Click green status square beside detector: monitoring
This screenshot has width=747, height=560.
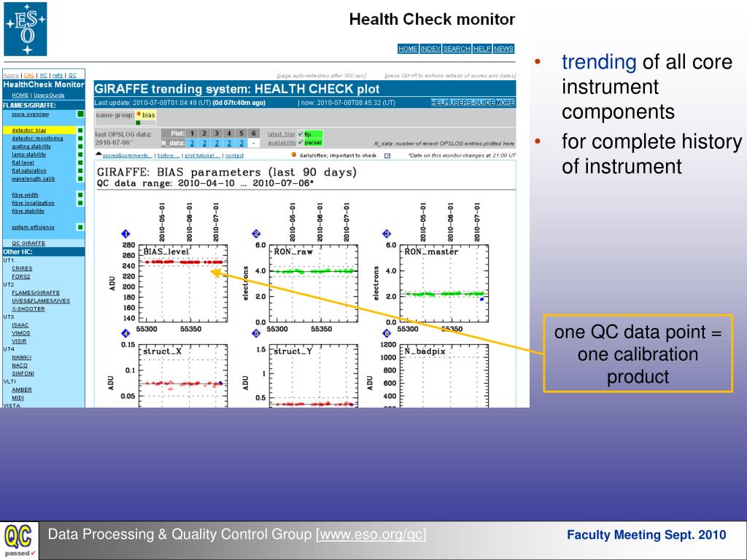pos(80,139)
